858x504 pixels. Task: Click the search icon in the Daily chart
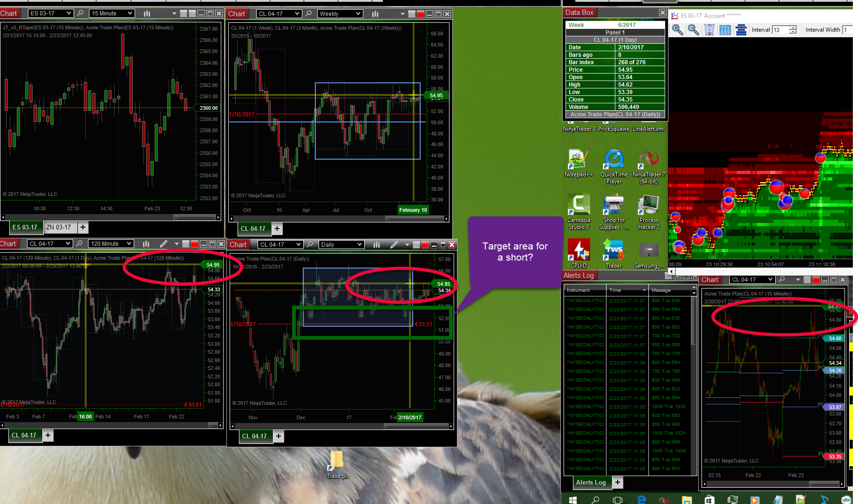tap(310, 244)
